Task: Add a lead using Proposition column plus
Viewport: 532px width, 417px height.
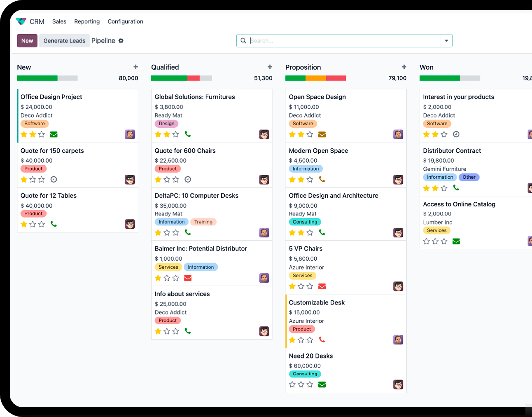Action: [404, 67]
